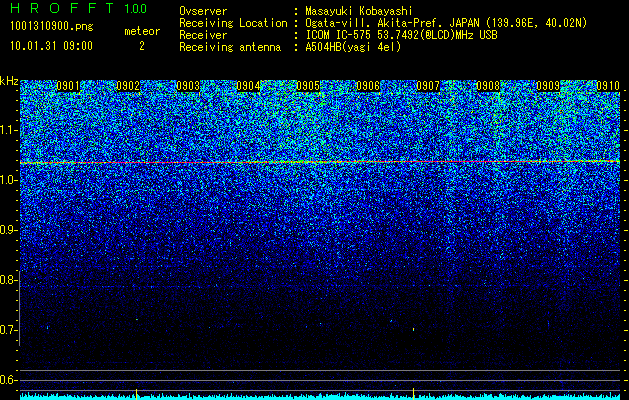Click the 0906 time marker
Viewport: 629px width, 400px height.
(368, 86)
